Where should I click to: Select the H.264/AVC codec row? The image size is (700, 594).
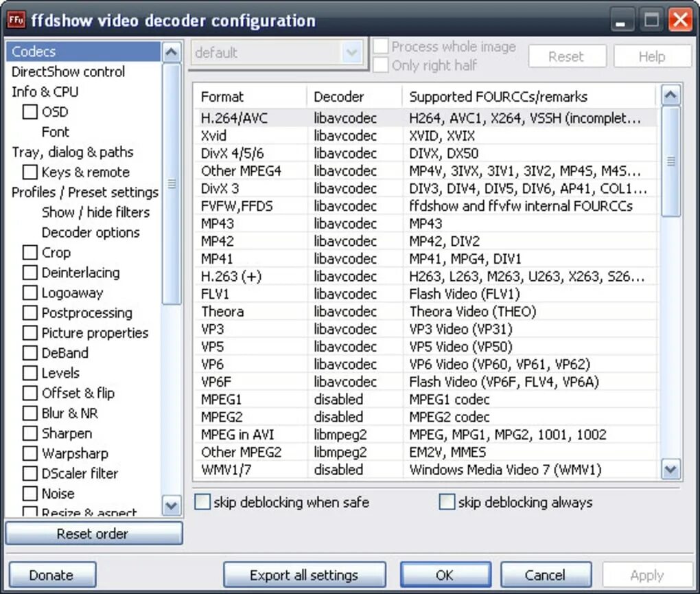click(426, 118)
